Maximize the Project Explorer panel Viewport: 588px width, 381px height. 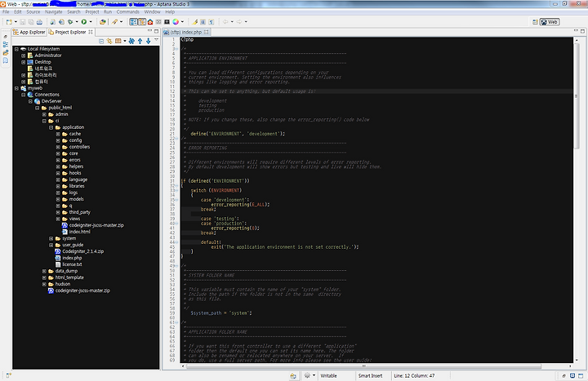tap(156, 31)
